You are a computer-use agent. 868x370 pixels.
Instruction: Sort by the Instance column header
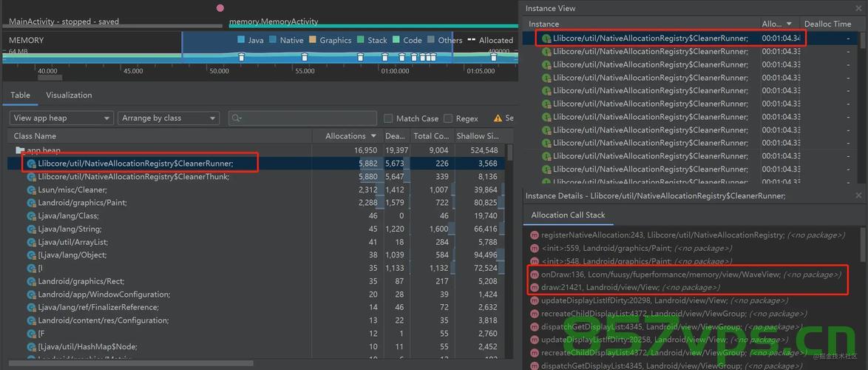point(642,24)
